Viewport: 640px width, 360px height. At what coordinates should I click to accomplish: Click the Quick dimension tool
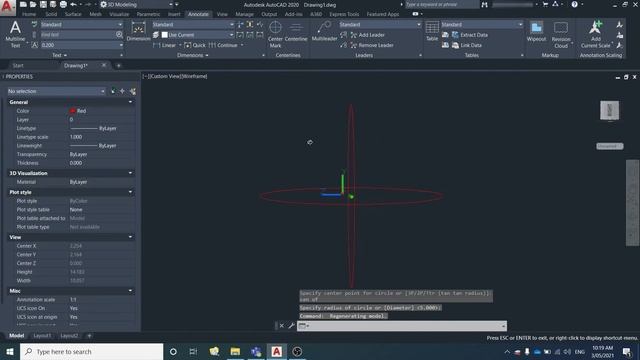pos(195,45)
